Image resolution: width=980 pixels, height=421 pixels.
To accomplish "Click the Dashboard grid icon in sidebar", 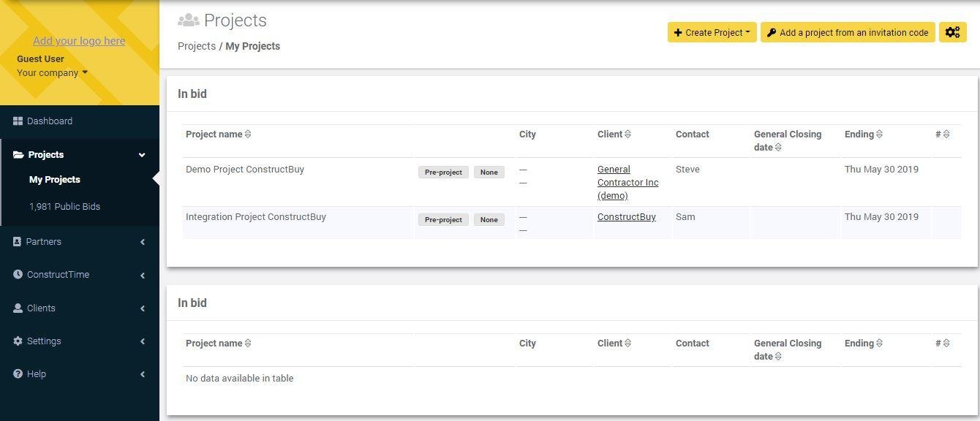I will point(18,121).
